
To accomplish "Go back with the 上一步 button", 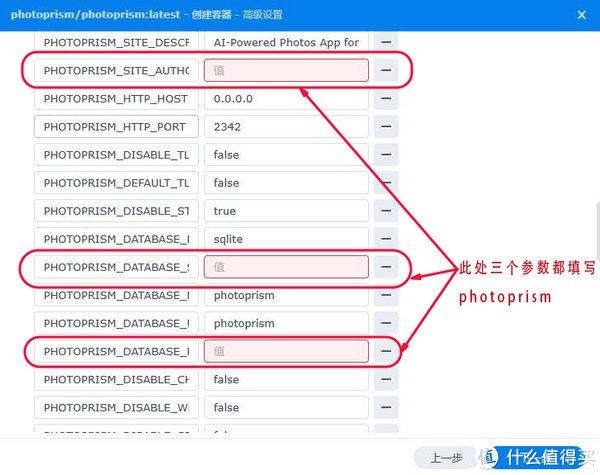I will point(446,458).
